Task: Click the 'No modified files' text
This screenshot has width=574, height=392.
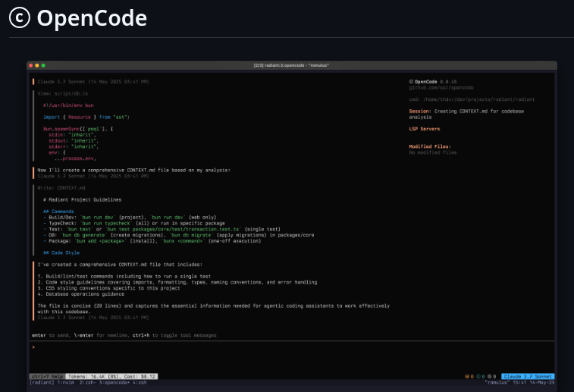Action: pyautogui.click(x=433, y=152)
